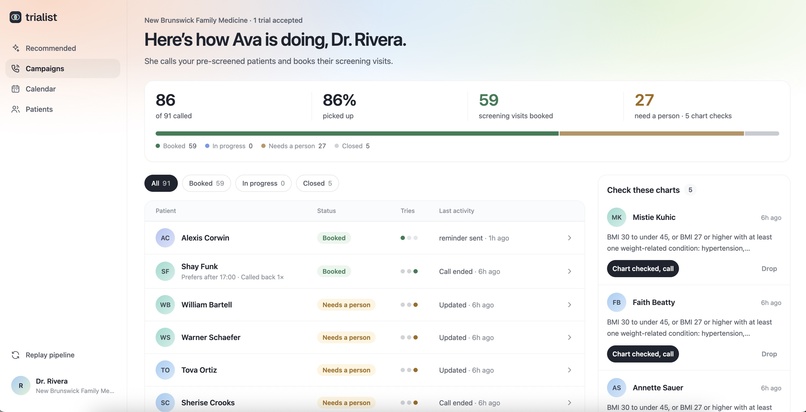This screenshot has width=806, height=412.
Task: Click Chart checked, call for Faith Beatty
Action: [643, 354]
